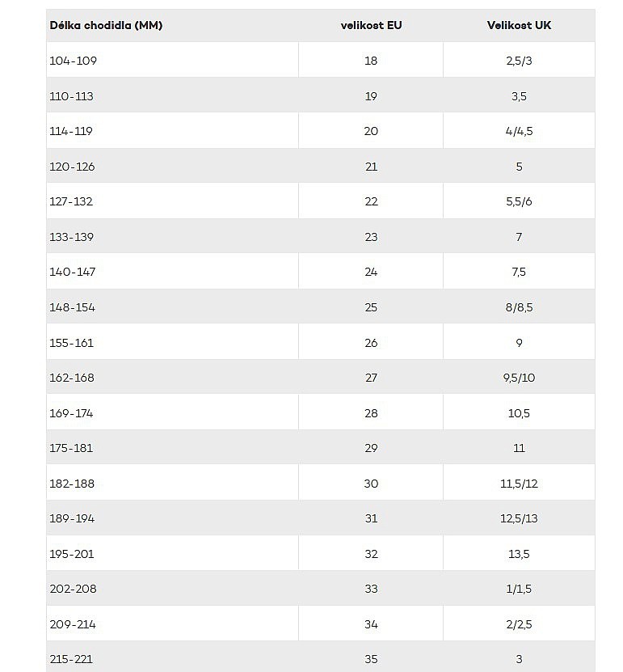
Task: Click EU size 28 cell
Action: pos(371,413)
